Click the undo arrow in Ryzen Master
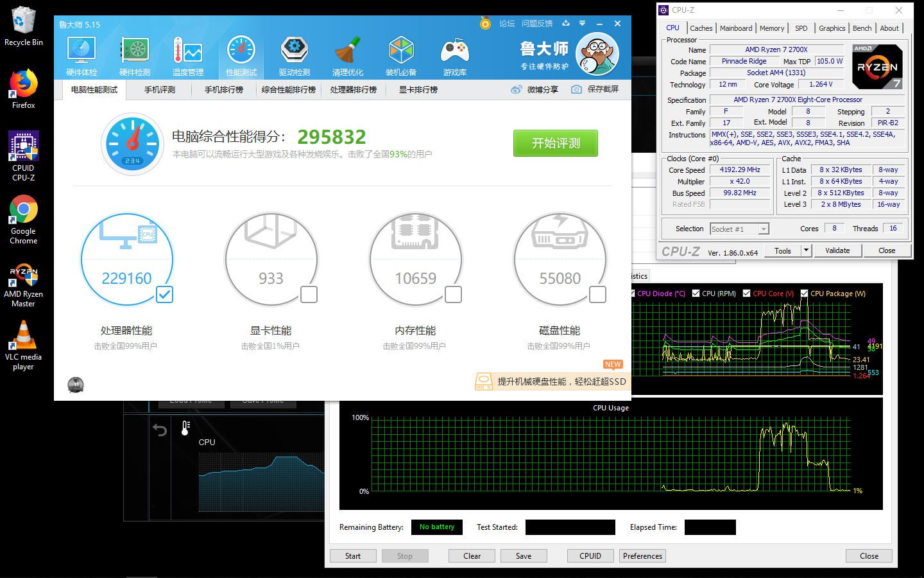This screenshot has height=578, width=924. [160, 430]
